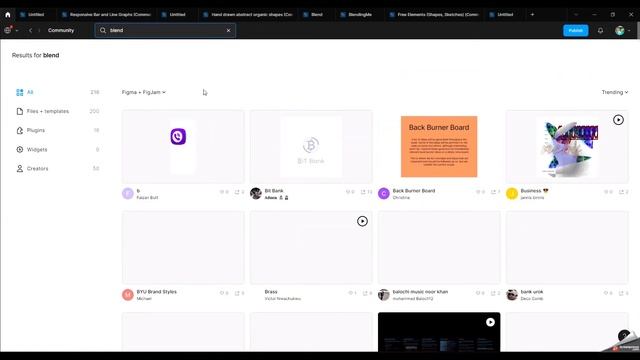The height and width of the screenshot is (360, 640).
Task: Open the purple phone icon thumbnail
Action: 183,147
